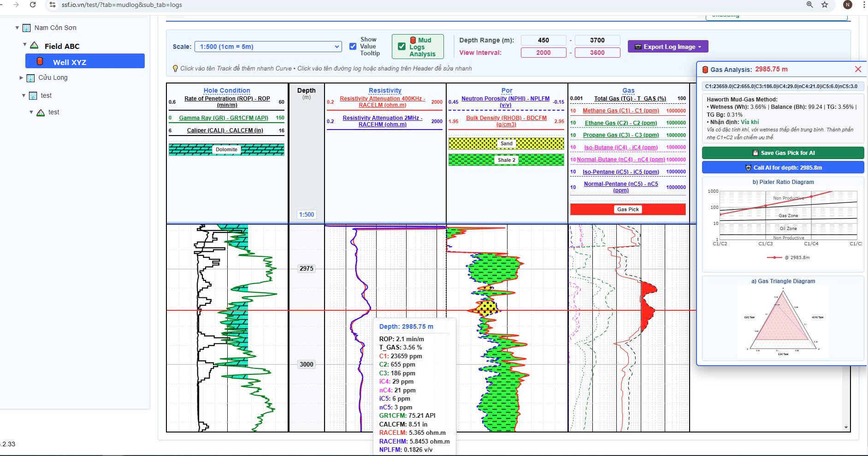This screenshot has width=868, height=456.
Task: Click the Resistivity track title
Action: [385, 90]
